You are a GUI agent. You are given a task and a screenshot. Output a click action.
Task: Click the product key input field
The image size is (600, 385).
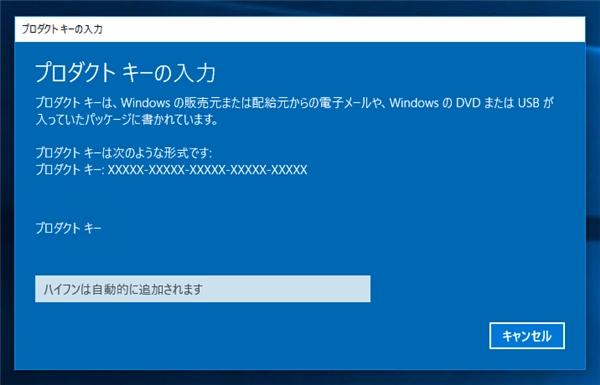point(203,289)
